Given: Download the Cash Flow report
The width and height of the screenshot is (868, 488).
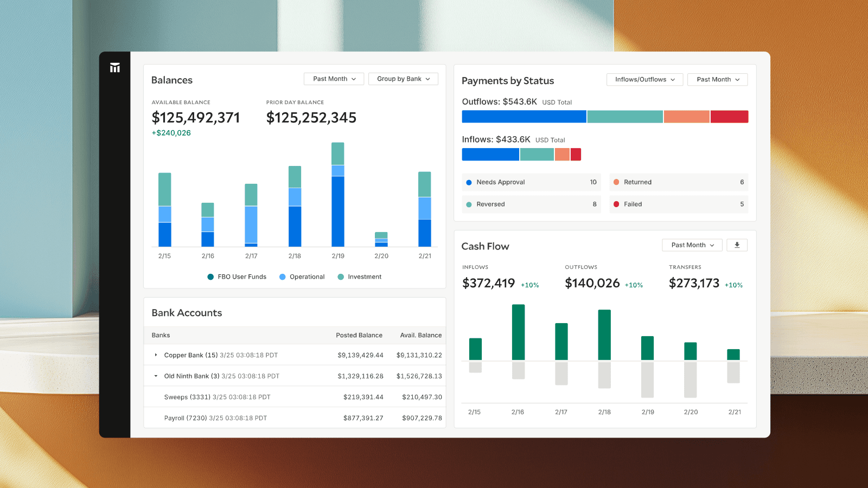Looking at the screenshot, I should tap(737, 245).
